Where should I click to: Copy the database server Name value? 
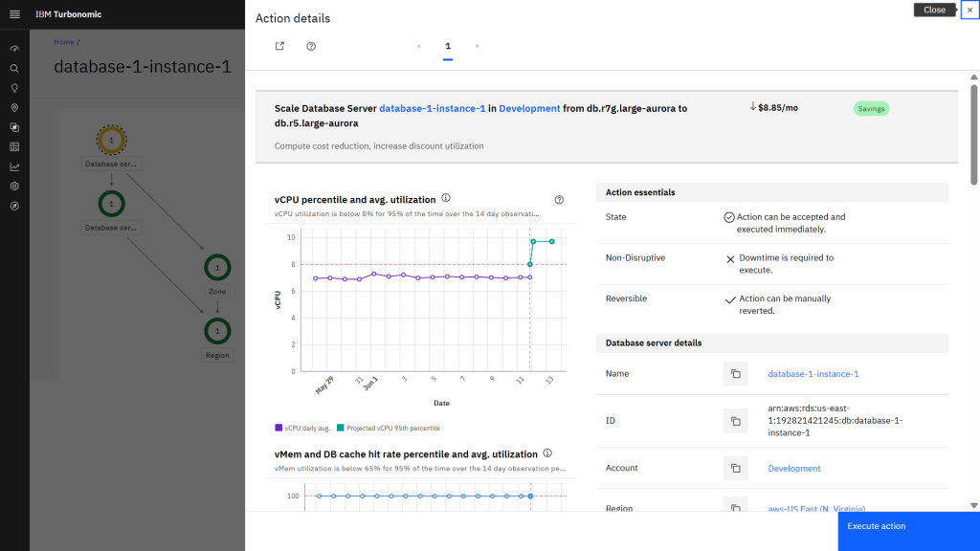point(736,374)
